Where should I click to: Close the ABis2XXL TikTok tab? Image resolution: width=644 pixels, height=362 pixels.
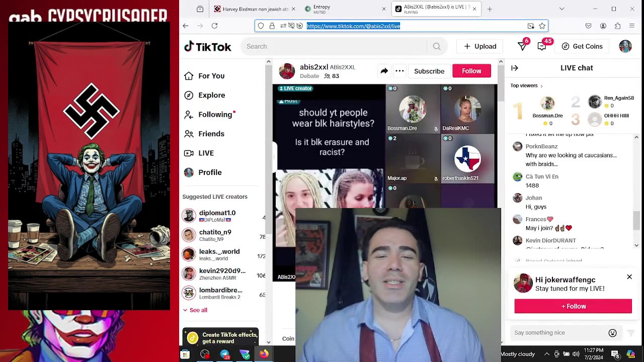tap(474, 9)
